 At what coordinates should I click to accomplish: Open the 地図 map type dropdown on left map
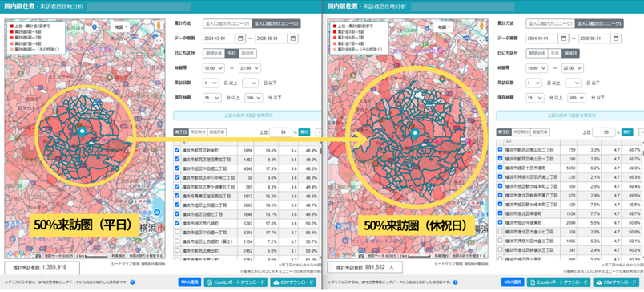pyautogui.click(x=121, y=26)
